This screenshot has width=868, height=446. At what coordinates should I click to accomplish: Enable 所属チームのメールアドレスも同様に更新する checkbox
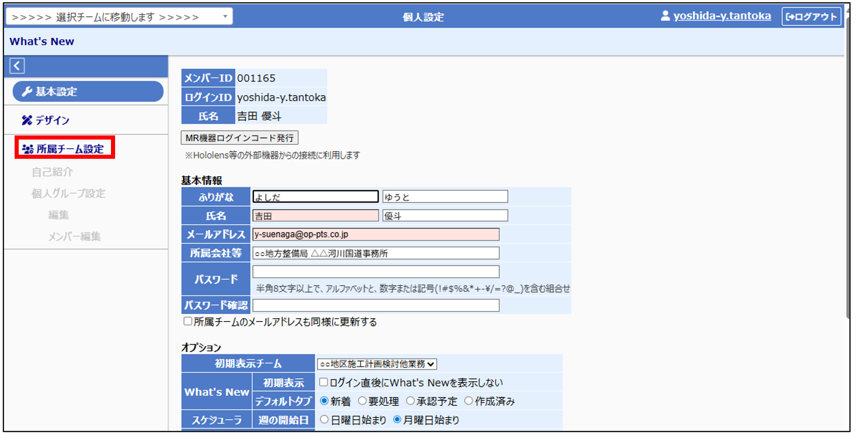coord(188,322)
